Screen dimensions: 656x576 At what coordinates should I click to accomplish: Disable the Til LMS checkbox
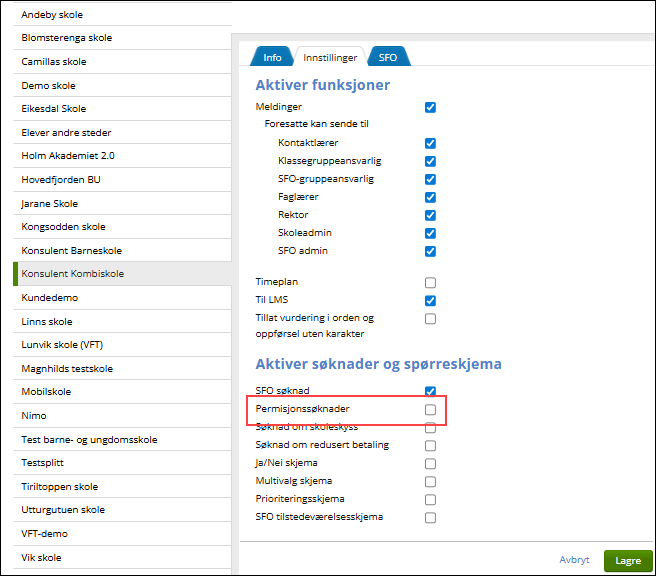pyautogui.click(x=430, y=300)
